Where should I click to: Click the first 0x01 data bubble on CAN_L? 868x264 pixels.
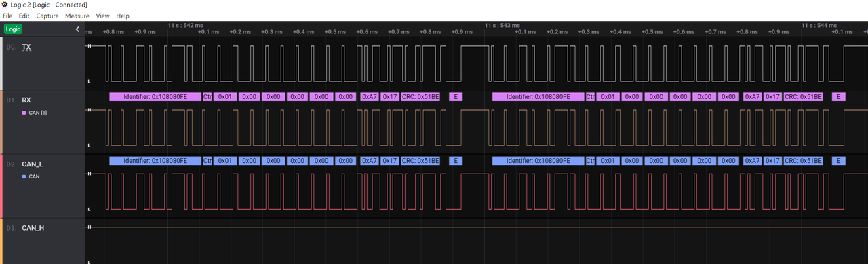225,161
